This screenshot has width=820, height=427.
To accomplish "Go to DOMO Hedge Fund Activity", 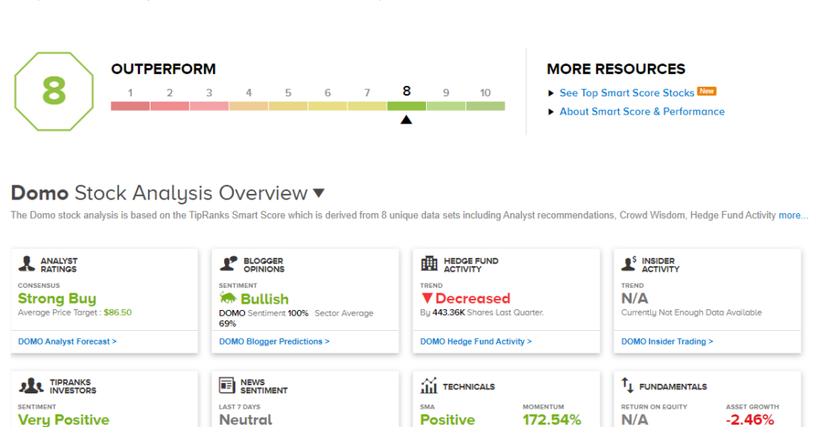I will [475, 342].
